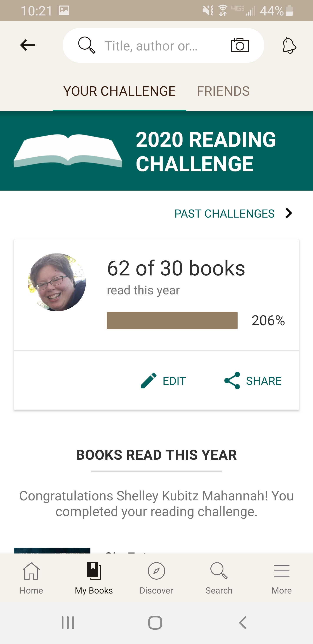Open Android recent apps button
The image size is (313, 644).
pyautogui.click(x=68, y=622)
